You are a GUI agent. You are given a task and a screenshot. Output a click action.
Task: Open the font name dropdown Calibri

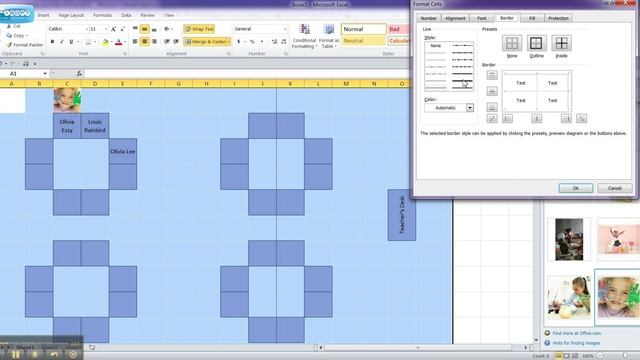click(87, 29)
